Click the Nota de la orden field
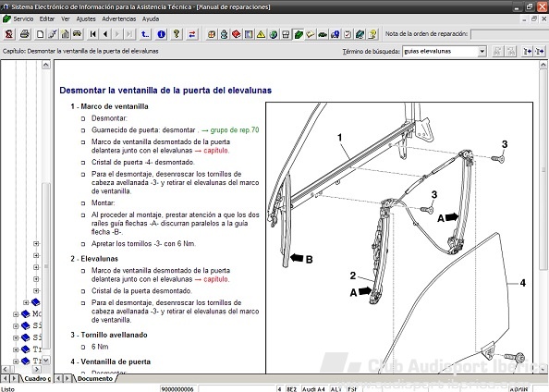The width and height of the screenshot is (549, 392). pyautogui.click(x=509, y=34)
